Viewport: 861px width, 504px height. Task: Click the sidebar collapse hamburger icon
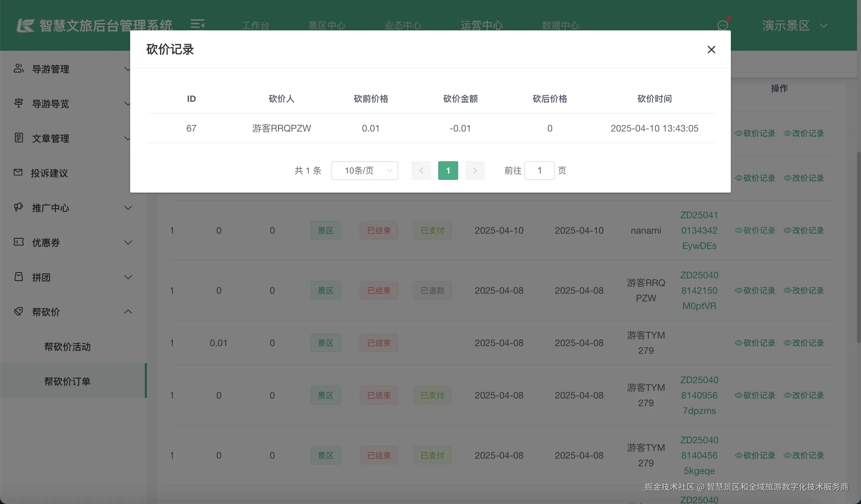[x=198, y=25]
